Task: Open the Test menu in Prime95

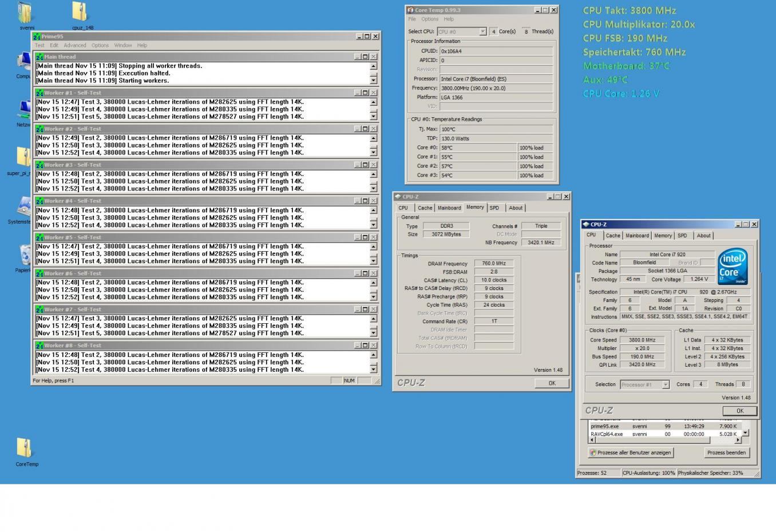Action: 39,45
